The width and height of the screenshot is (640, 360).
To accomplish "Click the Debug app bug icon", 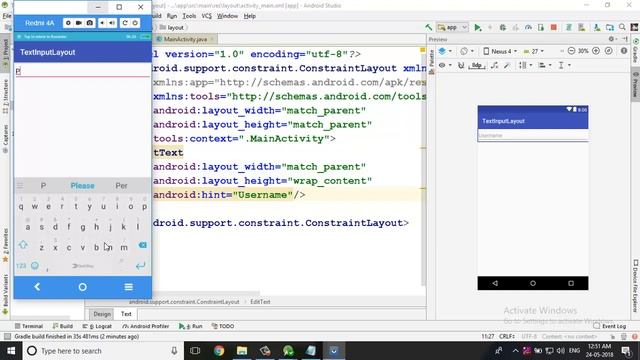I will click(x=503, y=27).
